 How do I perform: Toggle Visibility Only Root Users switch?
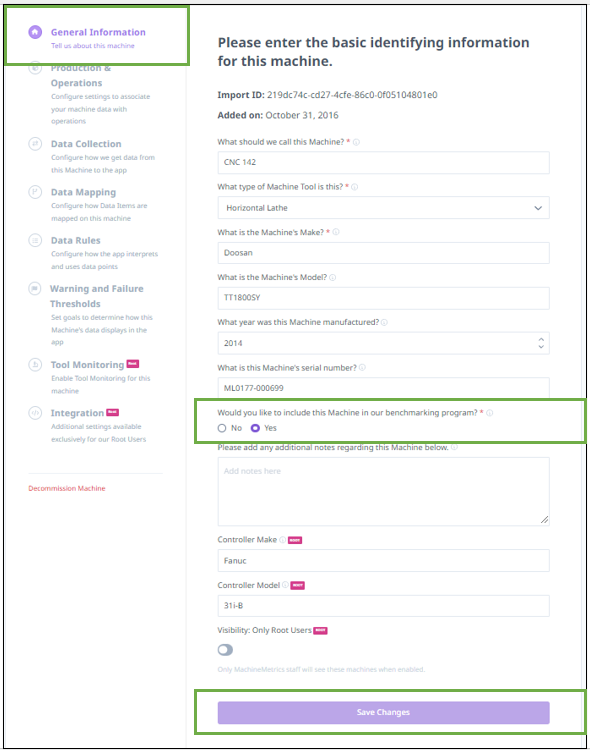pos(225,650)
